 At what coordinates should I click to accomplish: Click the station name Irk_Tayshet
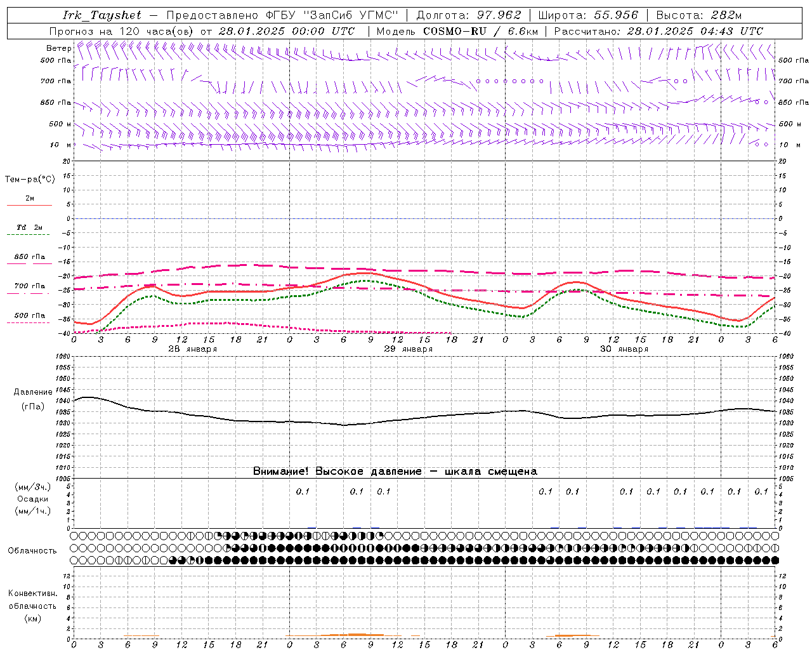tap(101, 15)
